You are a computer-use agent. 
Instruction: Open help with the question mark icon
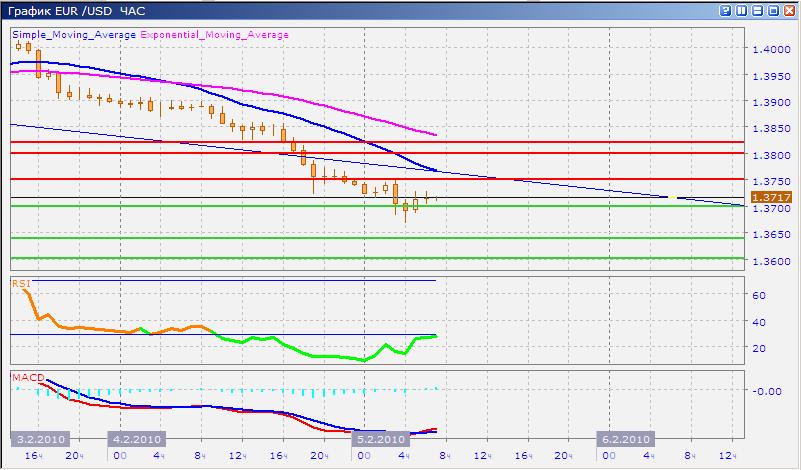725,11
